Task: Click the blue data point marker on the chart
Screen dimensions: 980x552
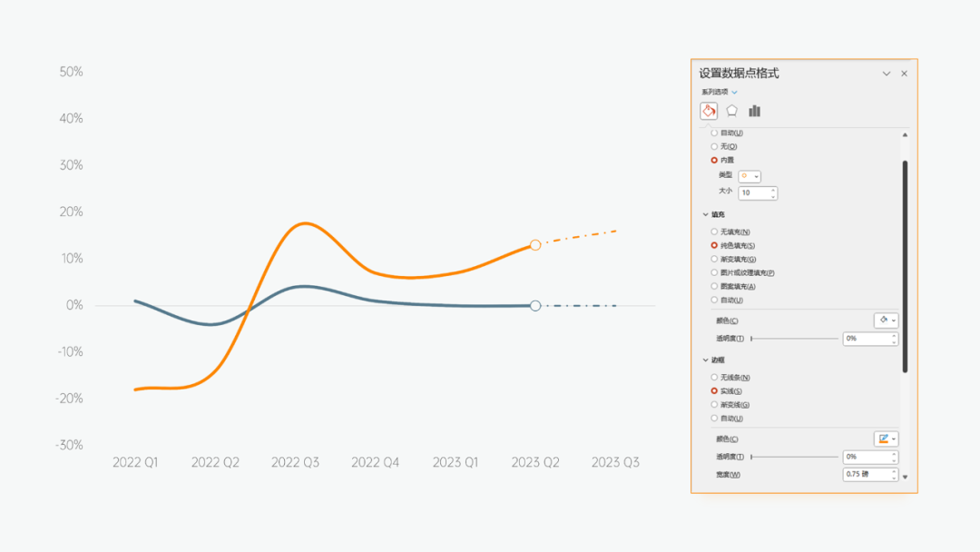Action: (535, 306)
